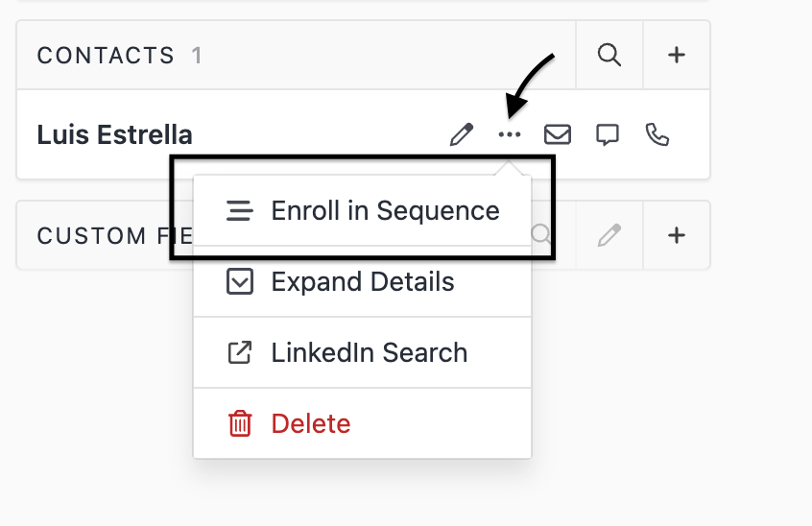The image size is (812, 526).
Task: Click the Custom Fields pencil edit icon
Action: pyautogui.click(x=609, y=234)
